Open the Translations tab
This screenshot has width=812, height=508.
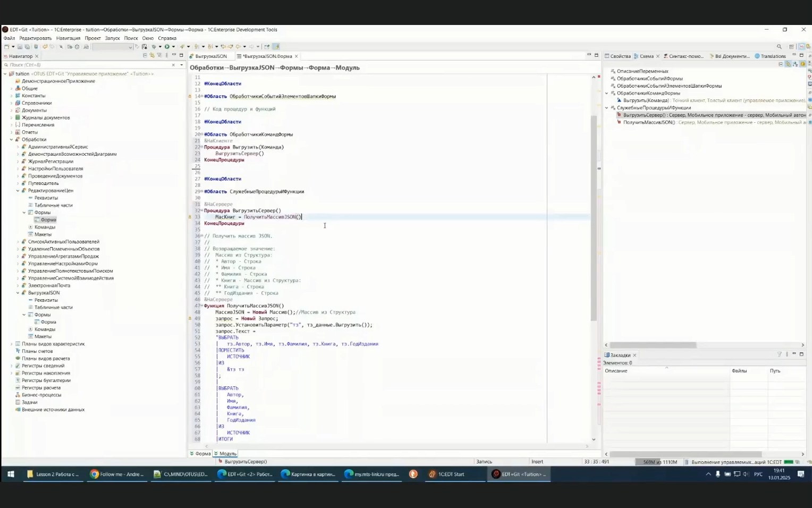pos(770,56)
